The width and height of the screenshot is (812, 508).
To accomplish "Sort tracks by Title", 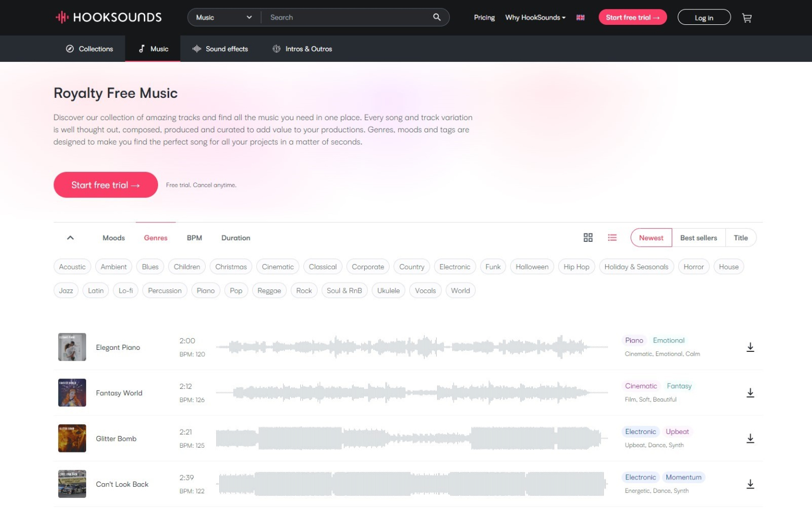I will pos(740,238).
